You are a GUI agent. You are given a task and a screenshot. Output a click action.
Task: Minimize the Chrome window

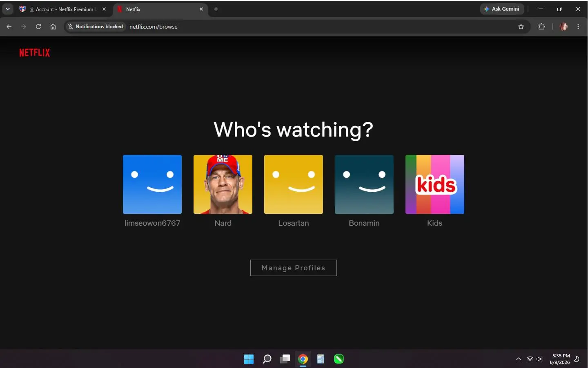pyautogui.click(x=541, y=9)
